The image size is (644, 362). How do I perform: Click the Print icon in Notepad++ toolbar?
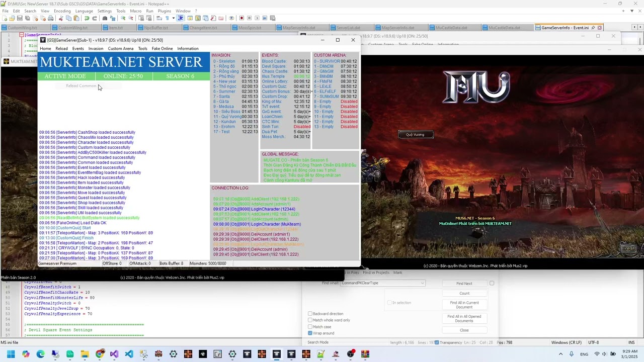click(50, 18)
